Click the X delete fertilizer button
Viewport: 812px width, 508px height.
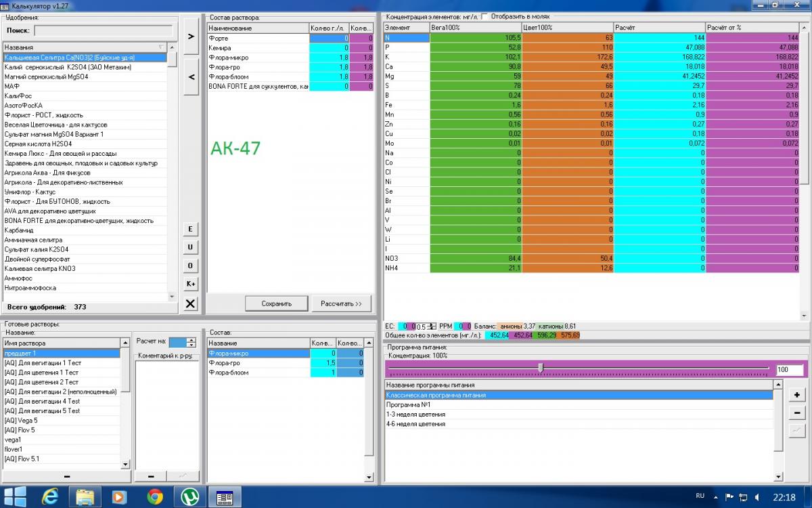click(x=191, y=304)
